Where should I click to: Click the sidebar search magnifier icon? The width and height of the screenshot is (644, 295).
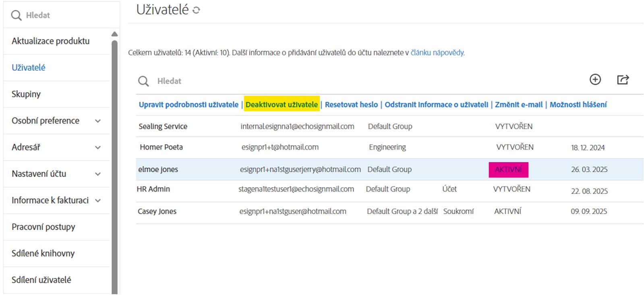[16, 15]
